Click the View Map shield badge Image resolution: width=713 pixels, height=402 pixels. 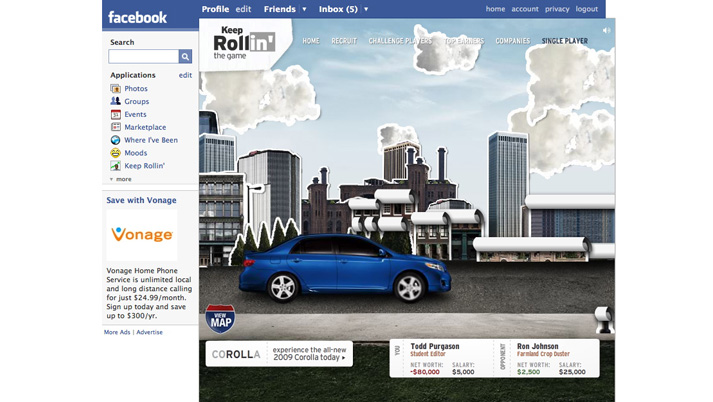pos(221,319)
